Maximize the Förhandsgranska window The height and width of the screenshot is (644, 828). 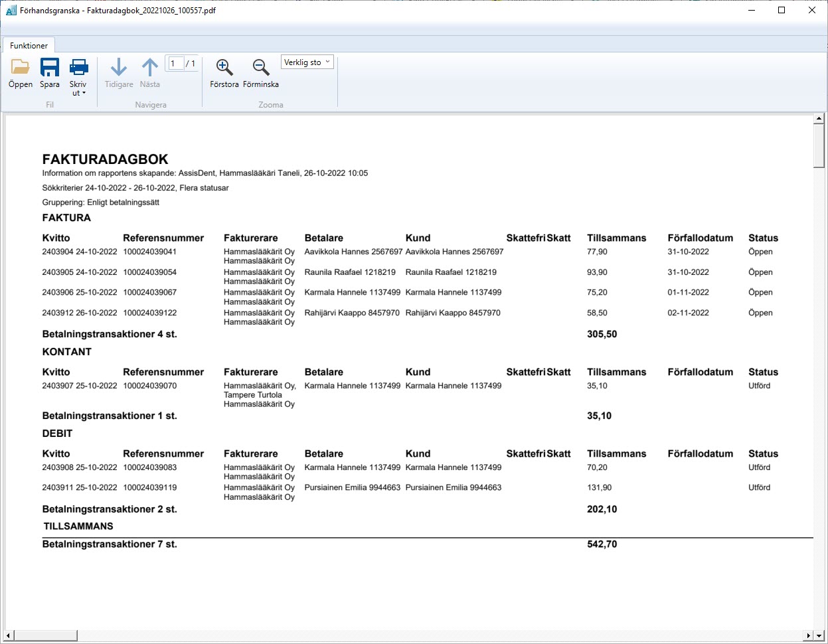(x=782, y=10)
